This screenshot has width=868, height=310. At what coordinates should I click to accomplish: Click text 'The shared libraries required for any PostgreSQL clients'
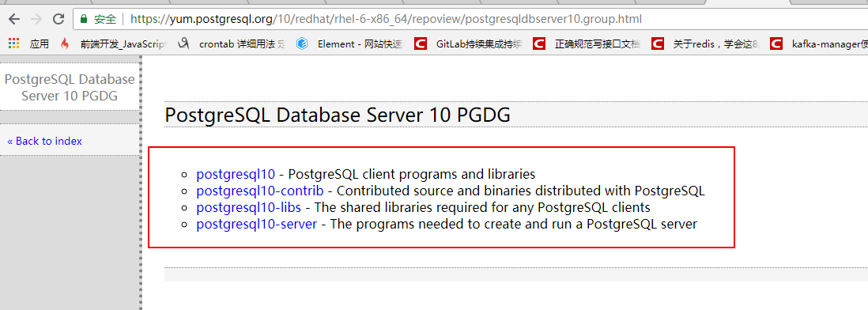point(482,207)
